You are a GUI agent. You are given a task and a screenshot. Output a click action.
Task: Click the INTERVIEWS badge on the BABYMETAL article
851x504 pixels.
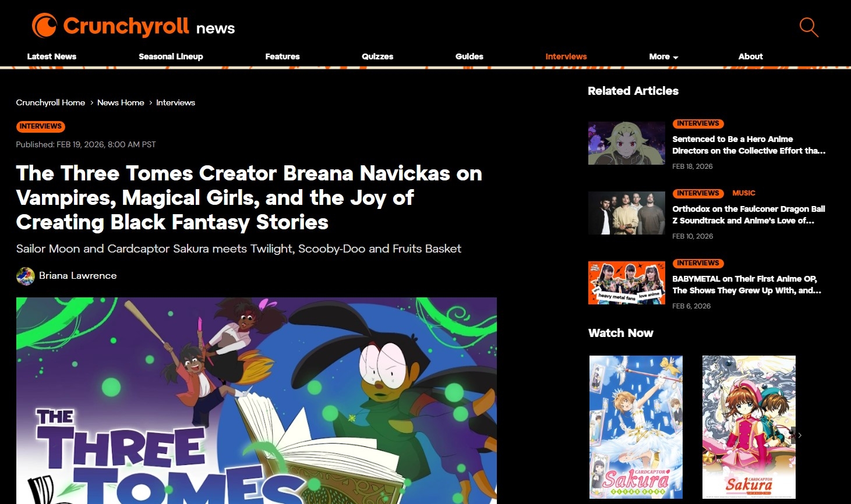pyautogui.click(x=698, y=263)
